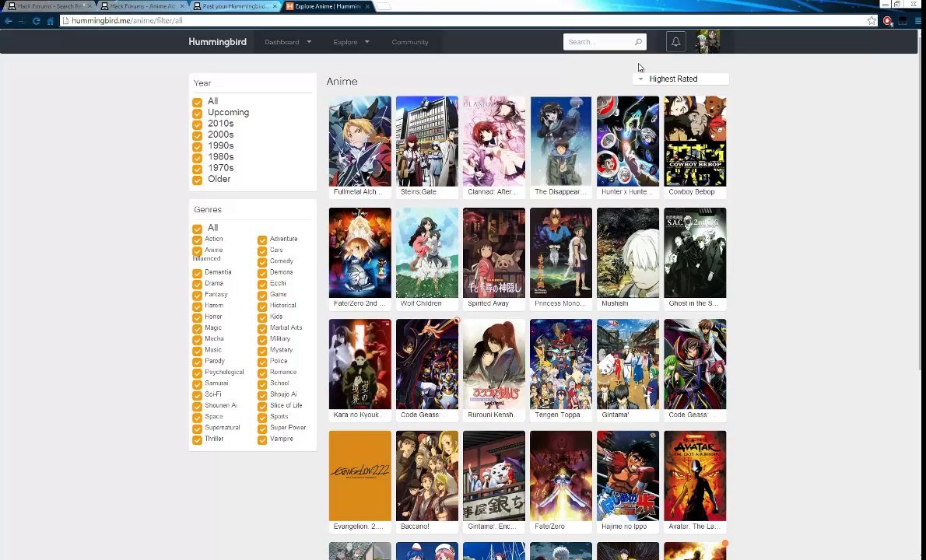Switch to Post your Hummingbird tab
This screenshot has width=926, height=560.
235,6
